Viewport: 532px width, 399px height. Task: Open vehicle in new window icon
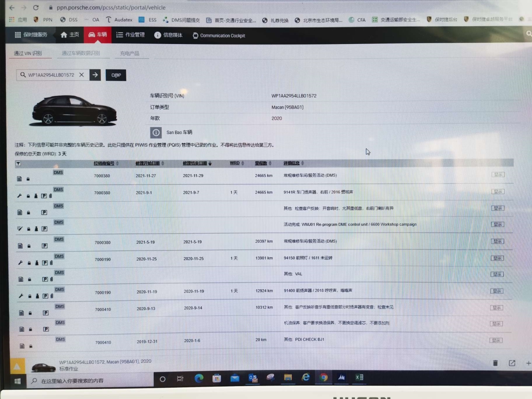tap(512, 363)
